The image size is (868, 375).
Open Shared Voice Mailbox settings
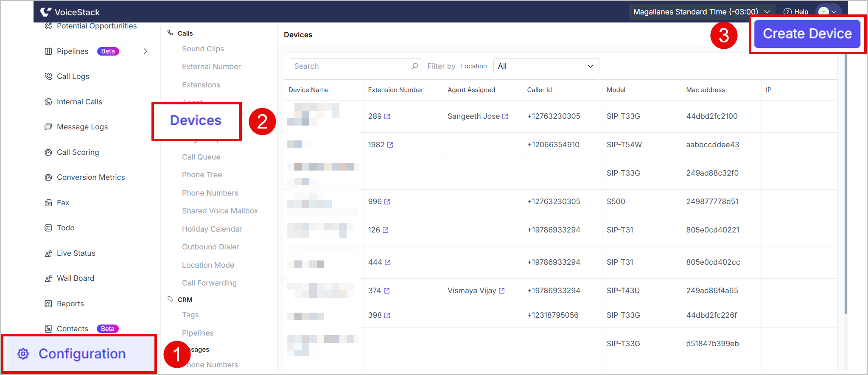point(220,211)
